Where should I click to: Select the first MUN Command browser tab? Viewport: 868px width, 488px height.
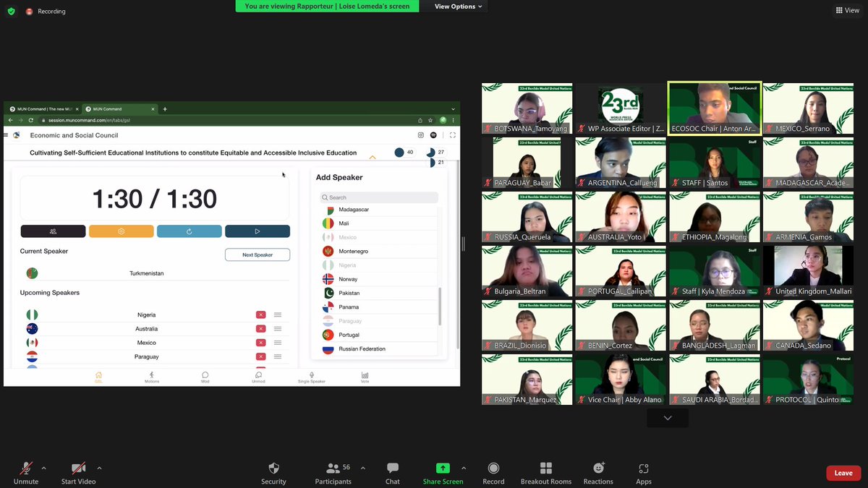pyautogui.click(x=43, y=109)
